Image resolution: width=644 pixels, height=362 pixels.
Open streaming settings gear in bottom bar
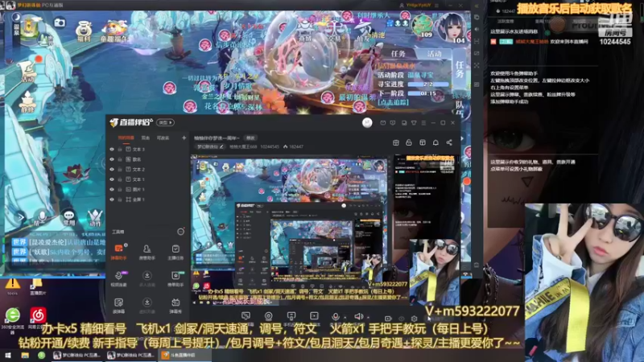pyautogui.click(x=415, y=318)
